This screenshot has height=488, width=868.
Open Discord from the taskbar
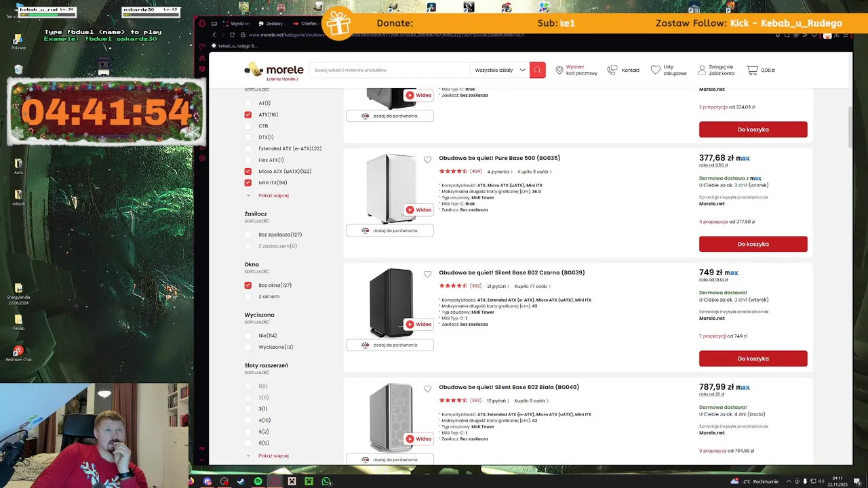pos(207,481)
